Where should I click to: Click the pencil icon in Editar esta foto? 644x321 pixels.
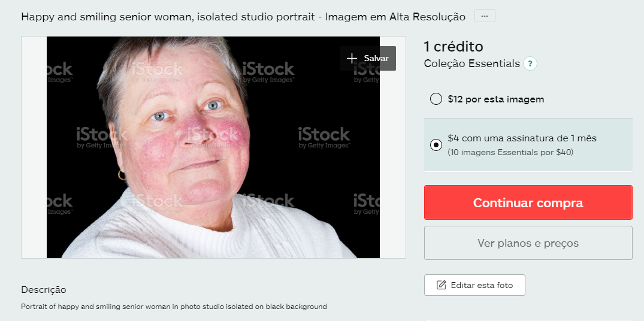click(x=441, y=285)
